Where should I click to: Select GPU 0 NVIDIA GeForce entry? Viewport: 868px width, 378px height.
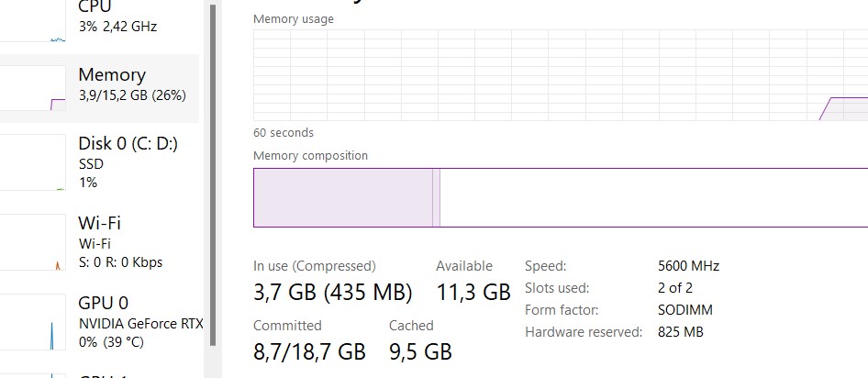tap(138, 322)
